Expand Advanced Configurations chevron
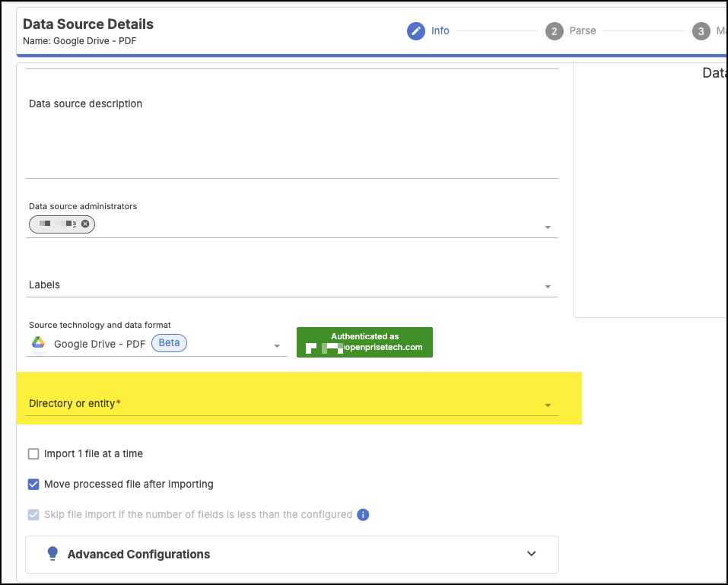The width and height of the screenshot is (728, 585). coord(532,553)
